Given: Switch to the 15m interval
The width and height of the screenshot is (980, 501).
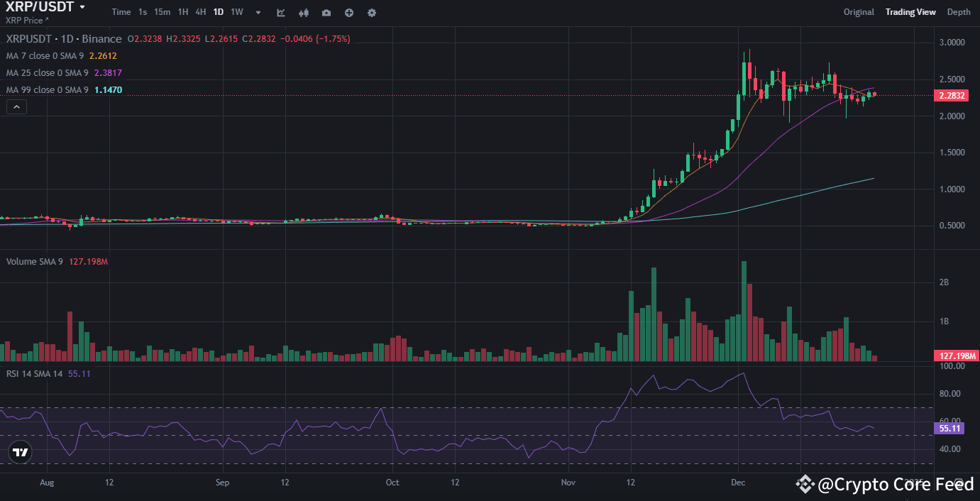Looking at the screenshot, I should [x=162, y=12].
